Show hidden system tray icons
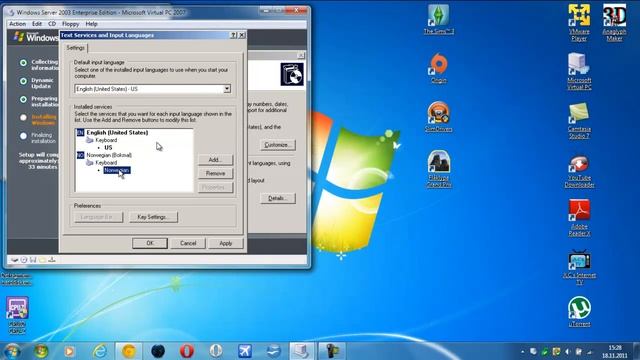This screenshot has width=640, height=360. pos(522,351)
